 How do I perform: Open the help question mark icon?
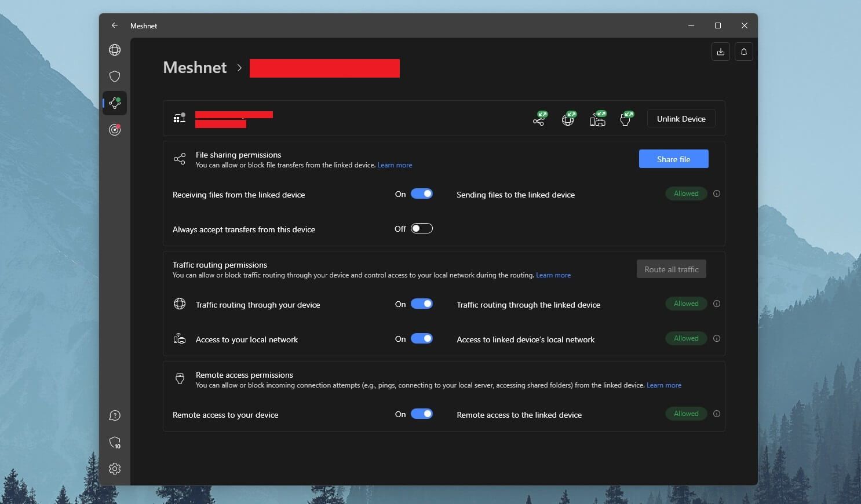(x=115, y=415)
